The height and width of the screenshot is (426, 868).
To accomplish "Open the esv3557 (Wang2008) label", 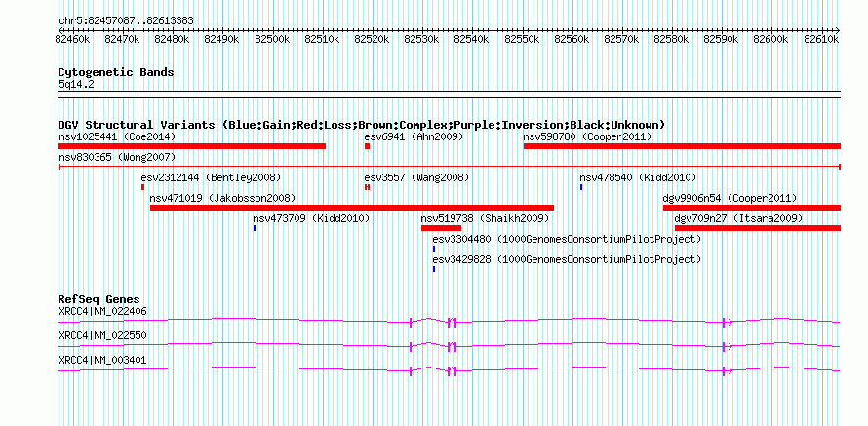I will point(416,177).
